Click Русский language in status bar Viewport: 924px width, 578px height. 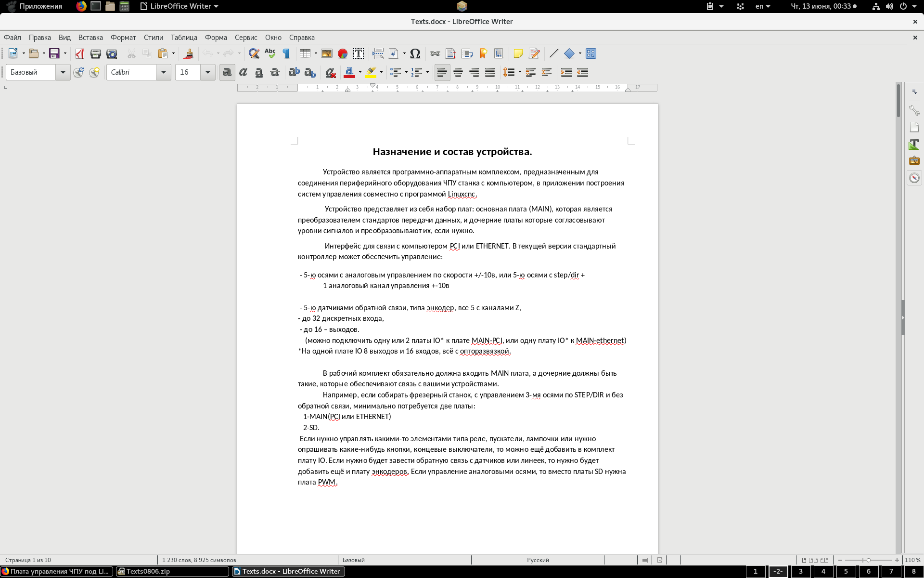tap(538, 560)
